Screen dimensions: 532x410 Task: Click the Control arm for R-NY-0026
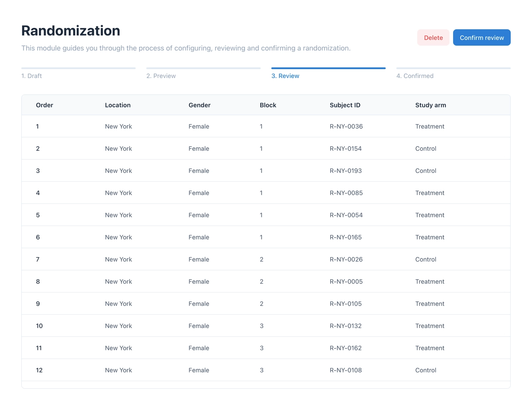coord(426,259)
